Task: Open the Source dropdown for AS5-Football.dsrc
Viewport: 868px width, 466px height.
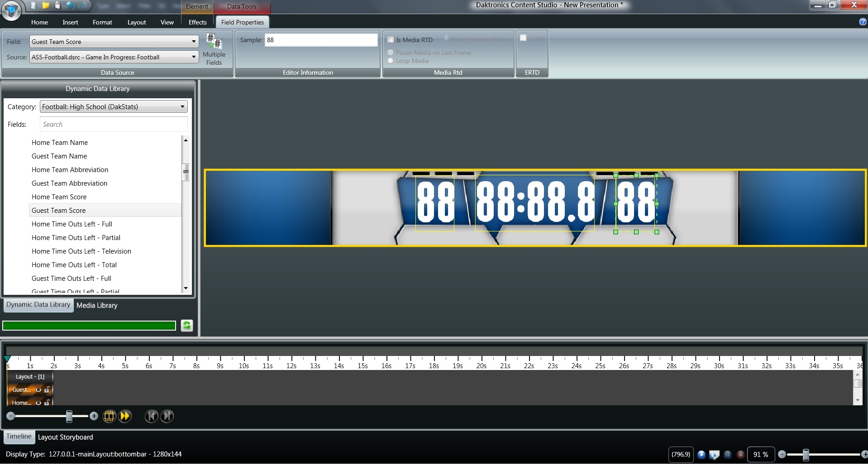Action: [x=194, y=57]
